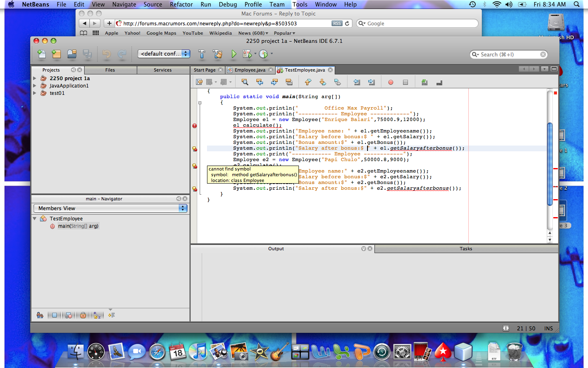Jump to Previous Bookmark icon

click(x=308, y=82)
